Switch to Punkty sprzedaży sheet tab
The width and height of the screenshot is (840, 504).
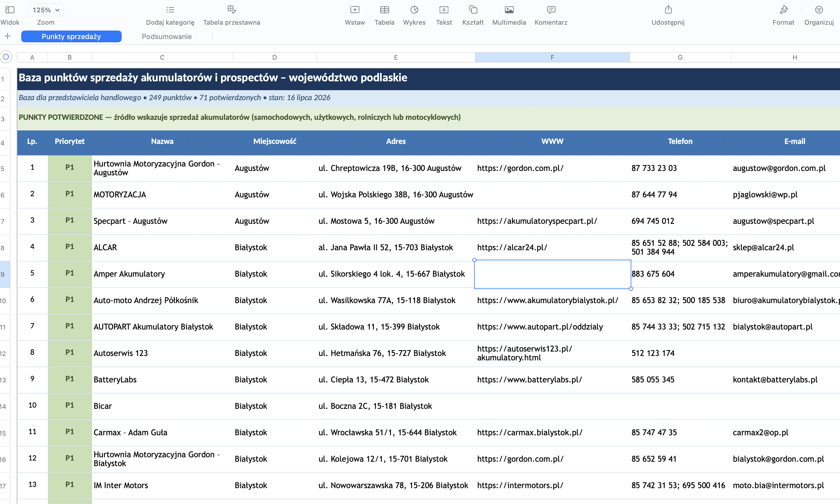click(71, 36)
